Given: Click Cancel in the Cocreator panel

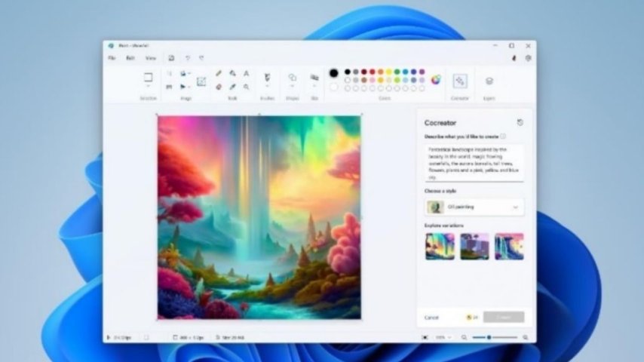Looking at the screenshot, I should click(431, 318).
